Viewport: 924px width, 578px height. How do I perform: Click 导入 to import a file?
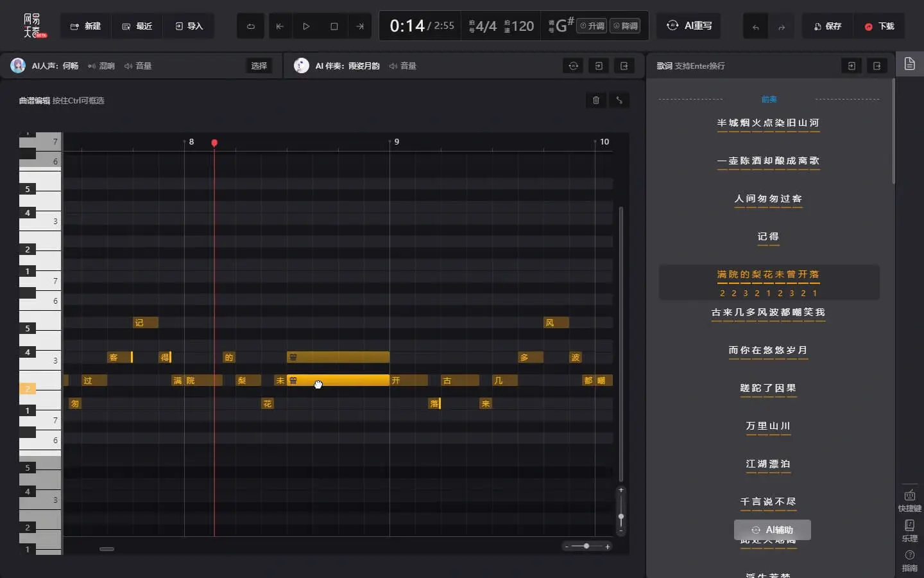189,26
